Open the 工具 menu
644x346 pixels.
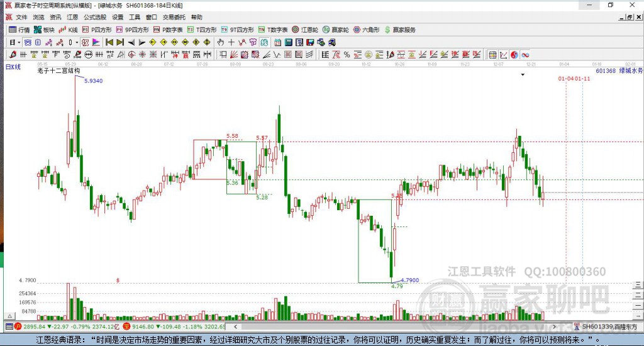coord(135,17)
